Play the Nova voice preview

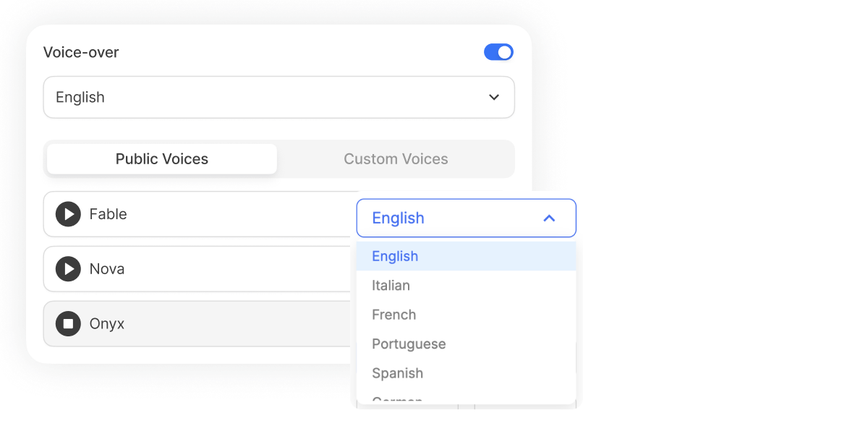tap(67, 269)
